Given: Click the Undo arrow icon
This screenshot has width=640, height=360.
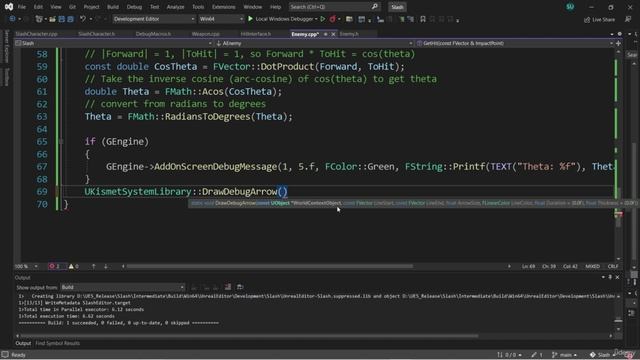Looking at the screenshot, I should [83, 19].
